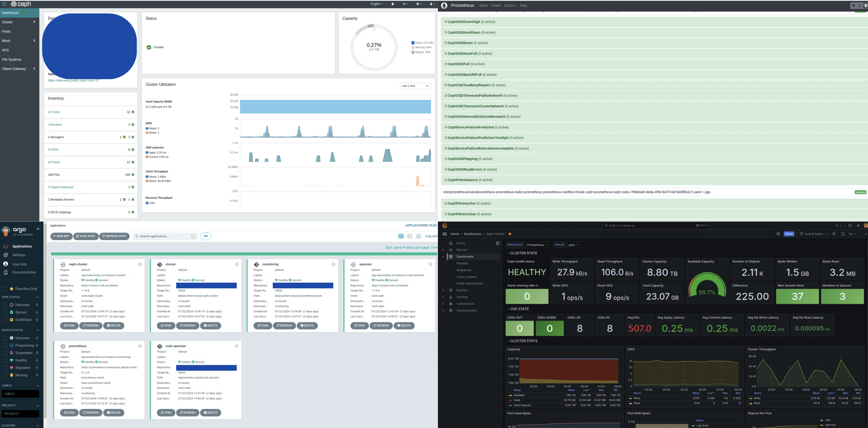Collapse the Argo sidebar with back arrow
Screen dimensions: 868x428
(38, 229)
